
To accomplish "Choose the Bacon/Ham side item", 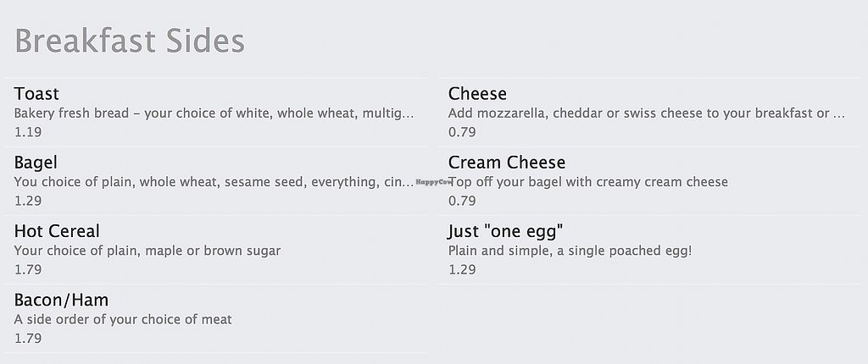I will pos(61,300).
